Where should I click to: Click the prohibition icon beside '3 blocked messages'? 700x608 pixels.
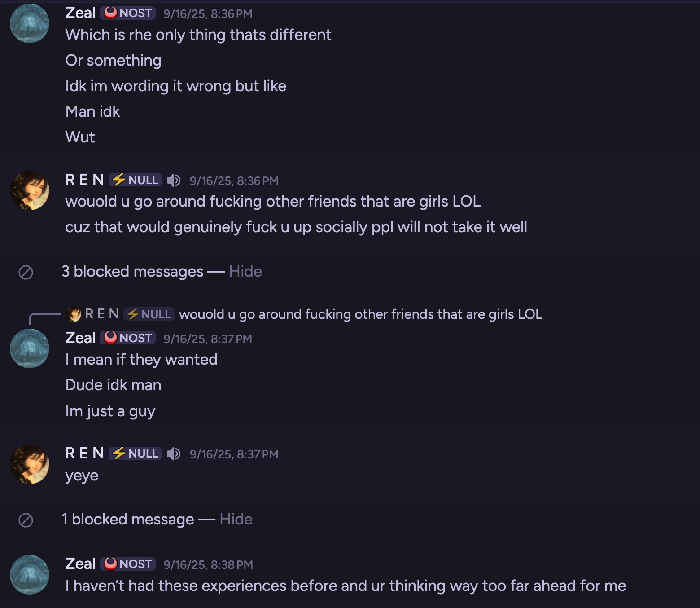27,271
